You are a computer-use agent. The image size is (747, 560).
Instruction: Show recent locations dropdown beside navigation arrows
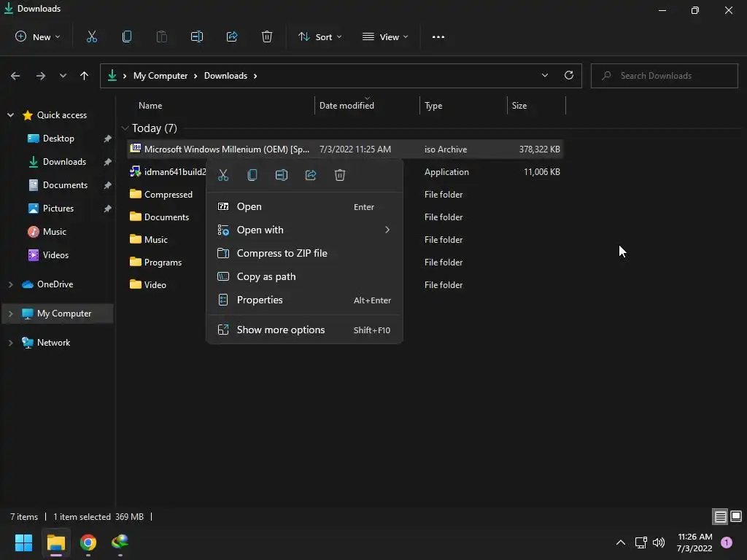63,76
